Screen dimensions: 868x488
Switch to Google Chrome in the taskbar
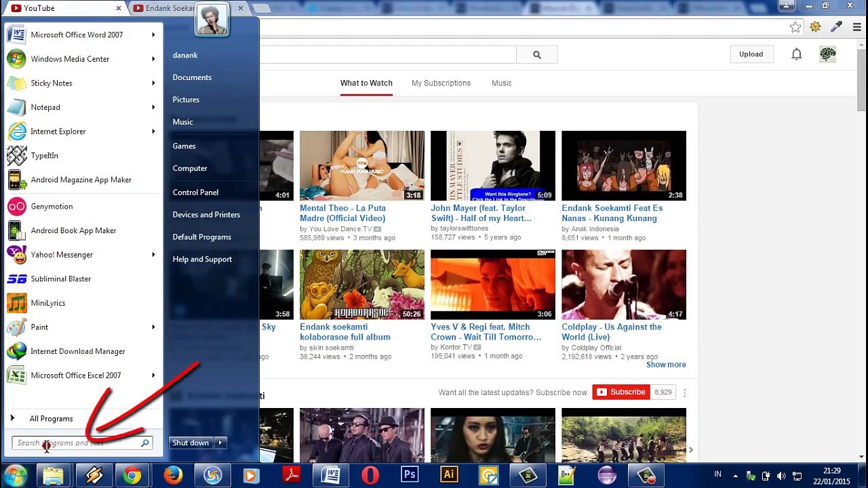point(133,475)
